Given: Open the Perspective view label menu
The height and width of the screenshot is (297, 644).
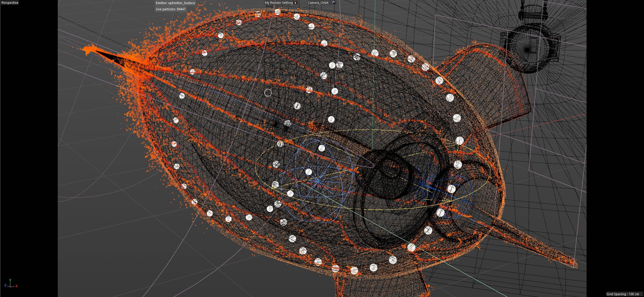Looking at the screenshot, I should point(10,3).
